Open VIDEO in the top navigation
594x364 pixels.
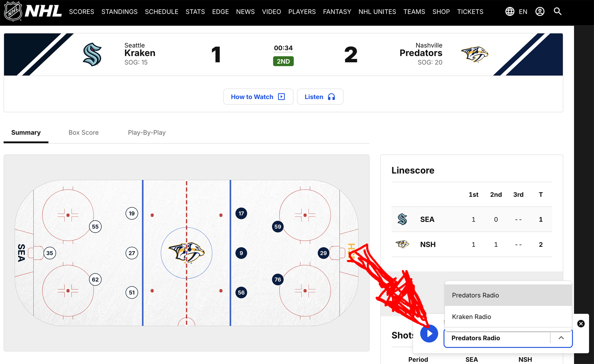[271, 12]
